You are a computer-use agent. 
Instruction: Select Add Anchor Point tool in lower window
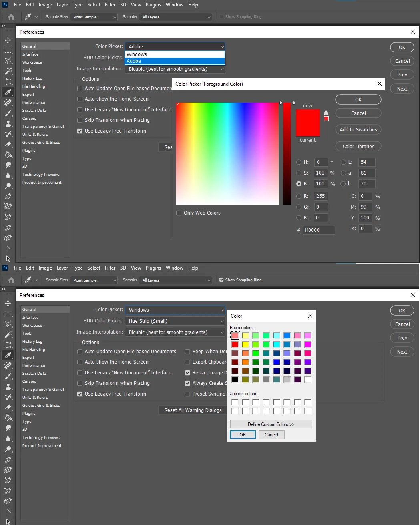tap(8, 480)
